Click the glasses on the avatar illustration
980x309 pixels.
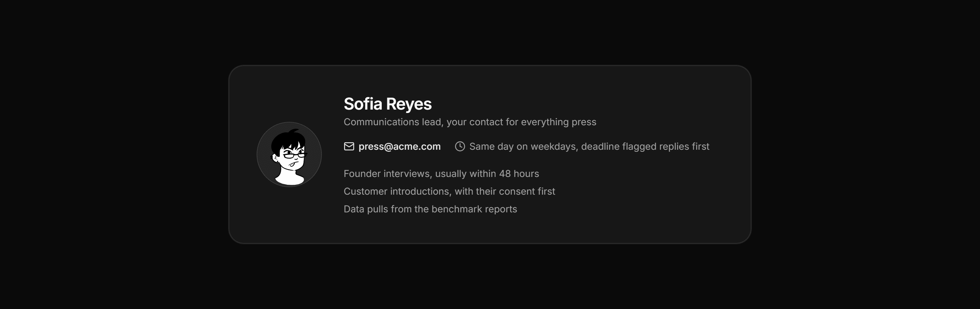(x=294, y=155)
